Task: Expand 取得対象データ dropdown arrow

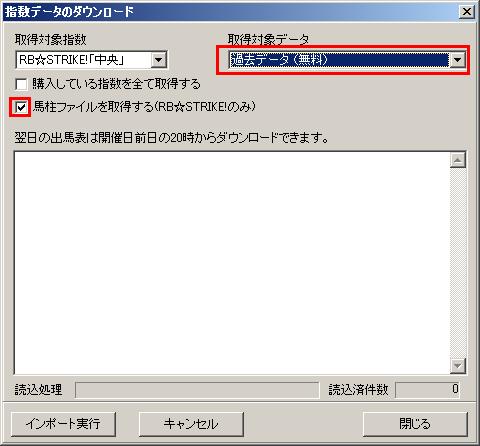Action: [x=458, y=60]
